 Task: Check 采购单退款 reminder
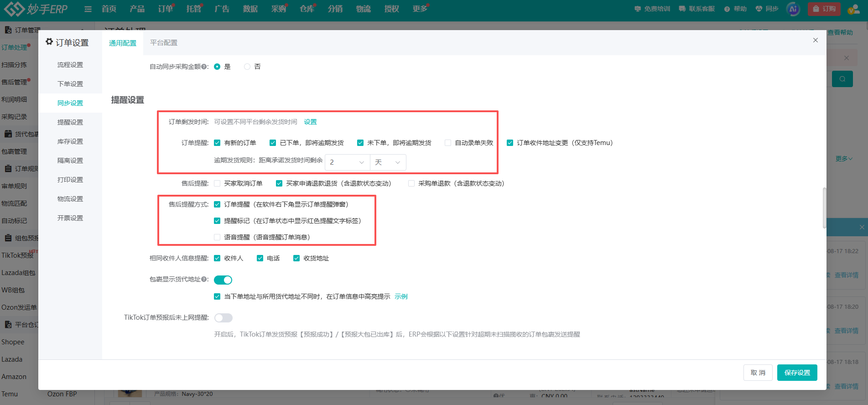pos(411,183)
